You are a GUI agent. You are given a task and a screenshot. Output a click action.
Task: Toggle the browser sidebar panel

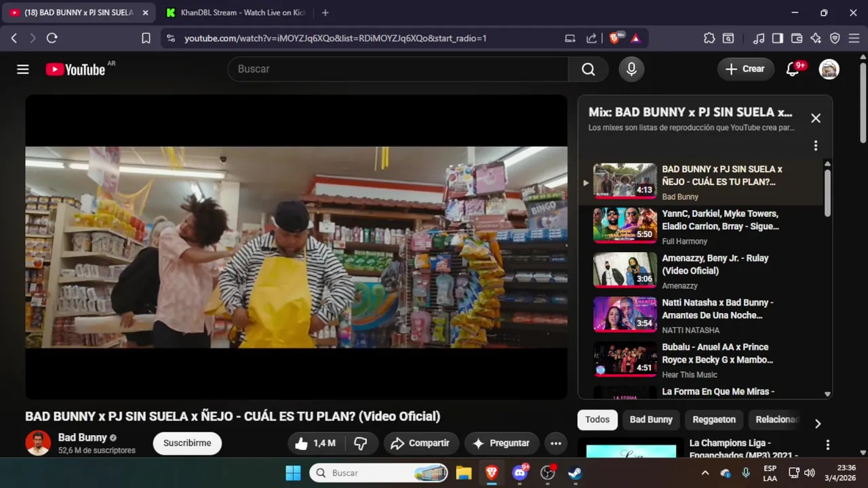click(x=778, y=38)
